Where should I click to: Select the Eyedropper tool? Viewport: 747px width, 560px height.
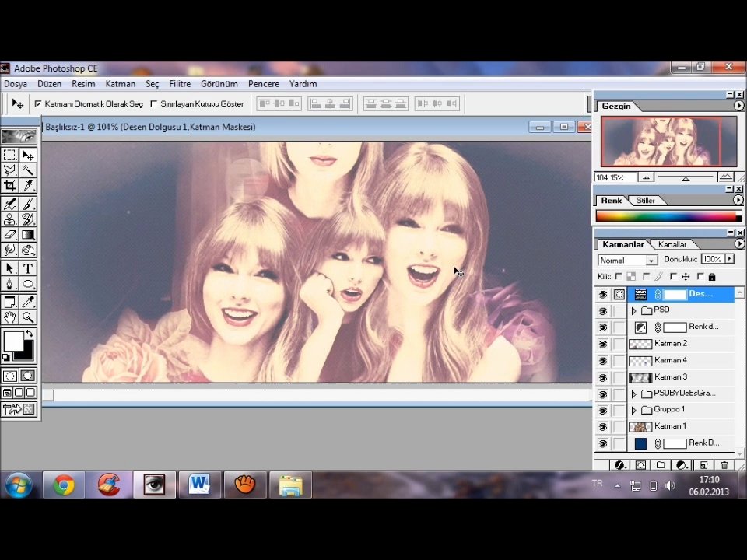(x=28, y=302)
